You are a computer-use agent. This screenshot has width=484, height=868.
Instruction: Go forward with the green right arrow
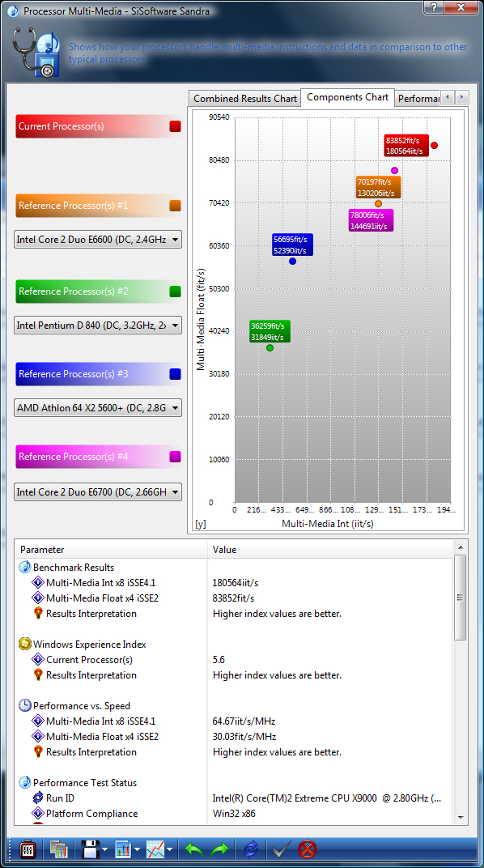pos(219,849)
